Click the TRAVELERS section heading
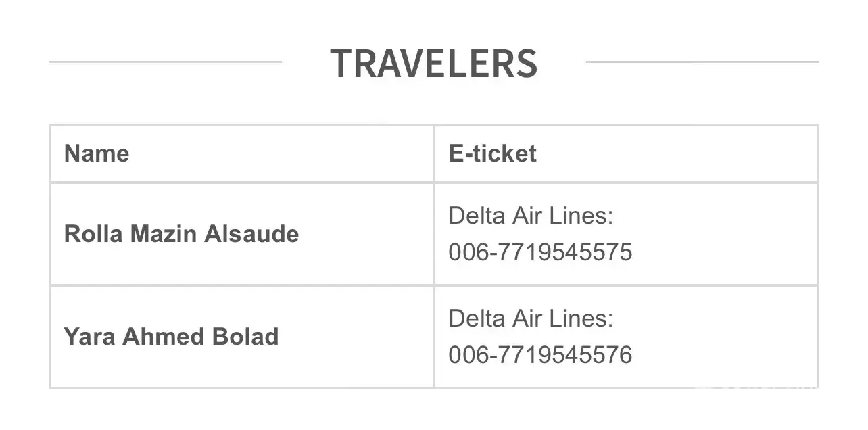 pos(433,63)
